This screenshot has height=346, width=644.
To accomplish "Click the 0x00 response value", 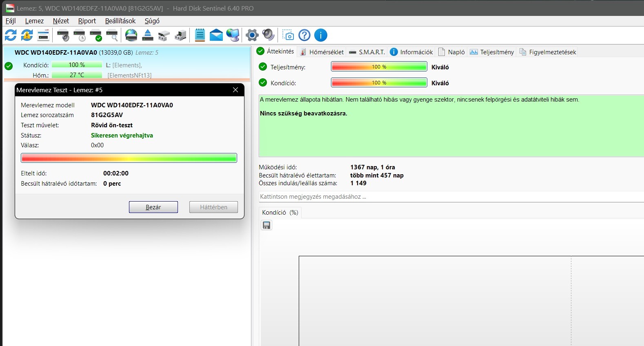I will [x=98, y=145].
